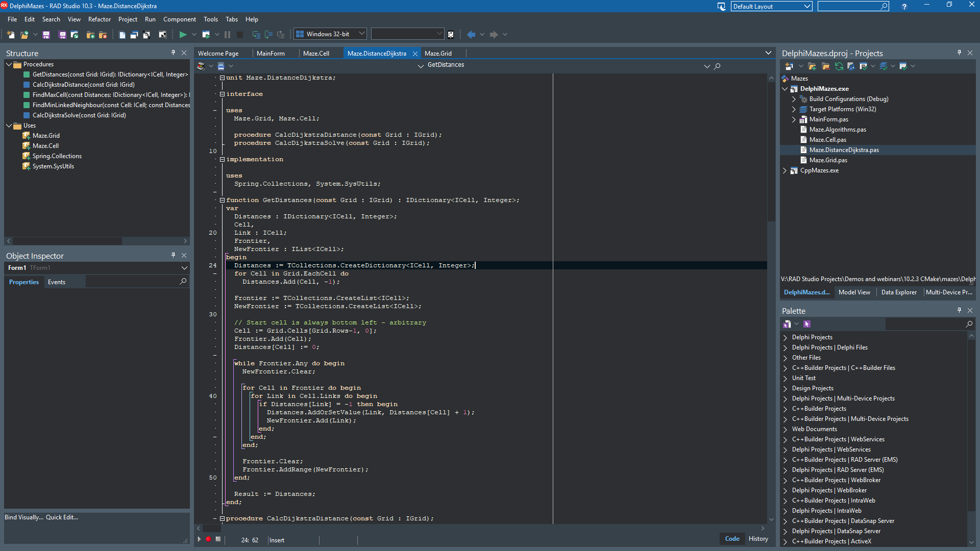980x551 pixels.
Task: Open the Windows 32-bit platform dropdown
Action: [x=361, y=34]
